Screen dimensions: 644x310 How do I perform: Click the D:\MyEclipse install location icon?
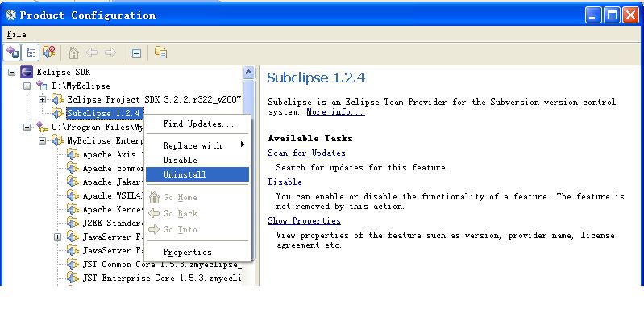(41, 86)
